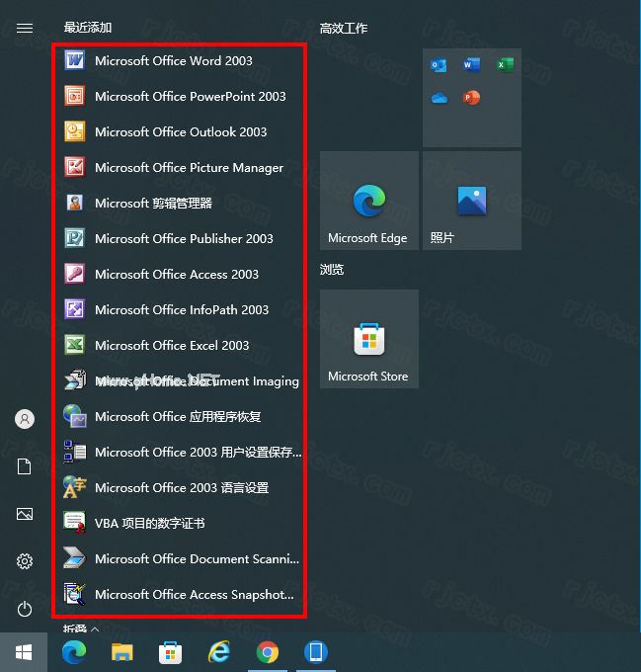The height and width of the screenshot is (672, 641).
Task: Open File Explorer from the taskbar
Action: (x=122, y=652)
